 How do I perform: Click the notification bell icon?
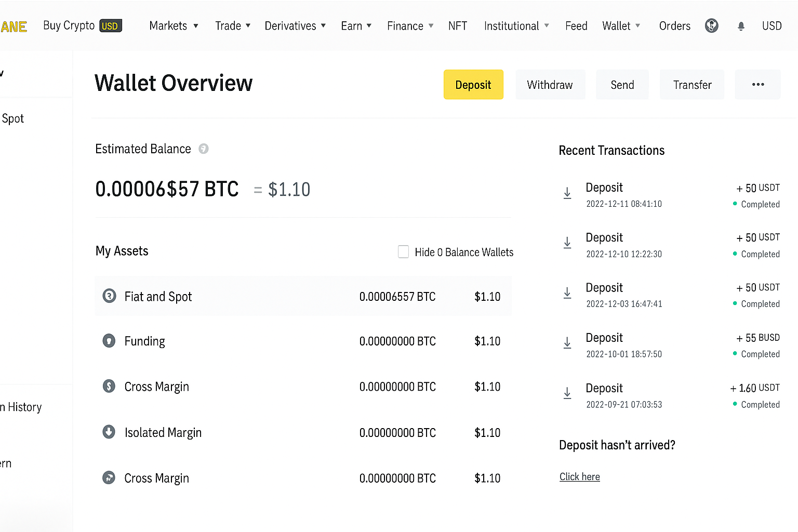click(741, 26)
